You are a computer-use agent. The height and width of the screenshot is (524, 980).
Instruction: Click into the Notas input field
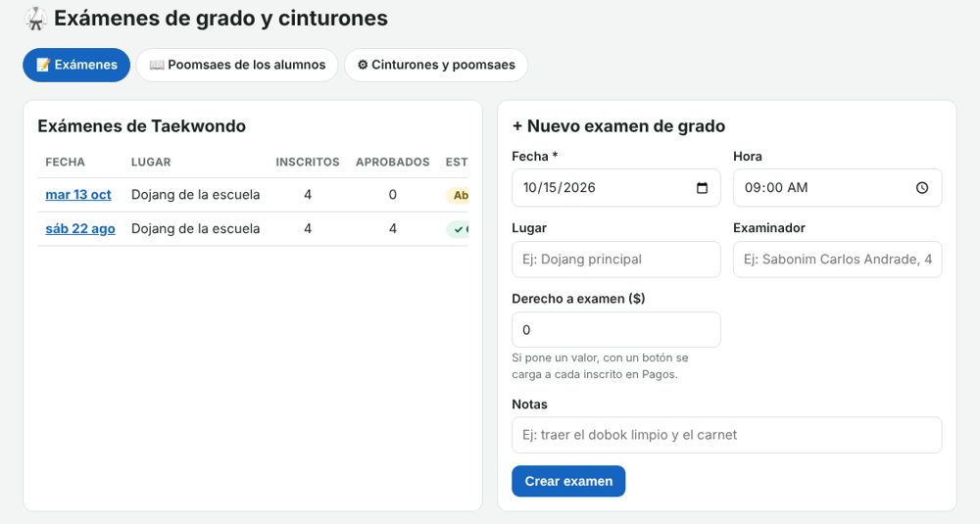coord(726,435)
